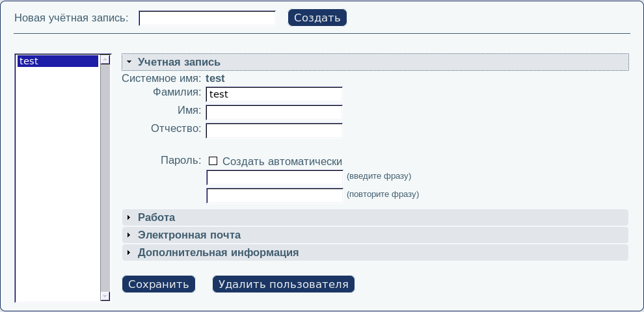Click the Учетная запись section header title
The width and height of the screenshot is (644, 312).
[x=179, y=62]
